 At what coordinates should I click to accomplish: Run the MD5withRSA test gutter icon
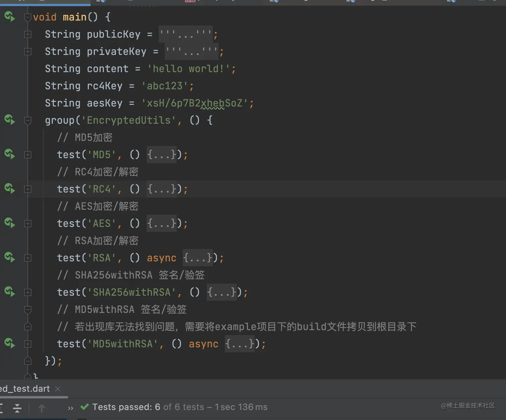tap(10, 343)
